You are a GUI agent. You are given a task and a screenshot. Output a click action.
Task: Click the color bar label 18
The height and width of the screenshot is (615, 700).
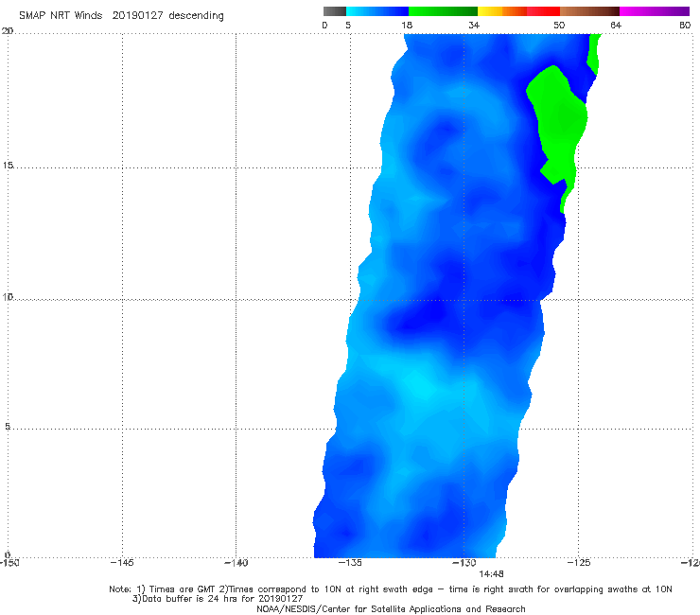click(407, 25)
